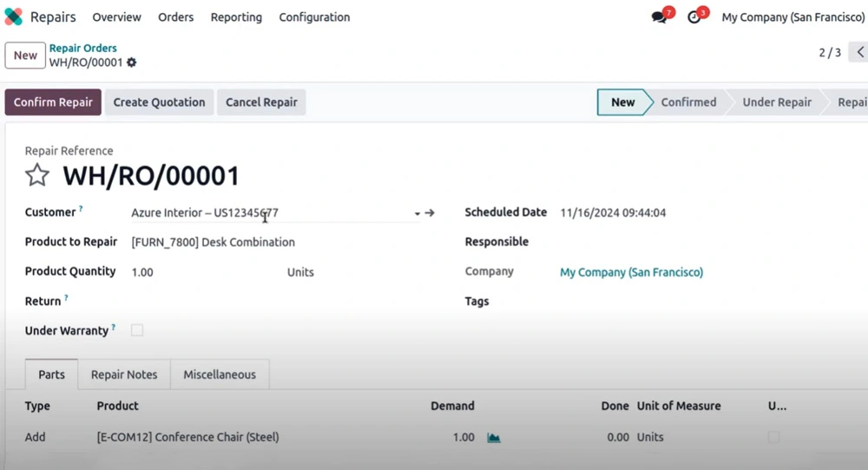Go back to Repair Orders breadcrumb
Image resolution: width=868 pixels, height=470 pixels.
83,49
